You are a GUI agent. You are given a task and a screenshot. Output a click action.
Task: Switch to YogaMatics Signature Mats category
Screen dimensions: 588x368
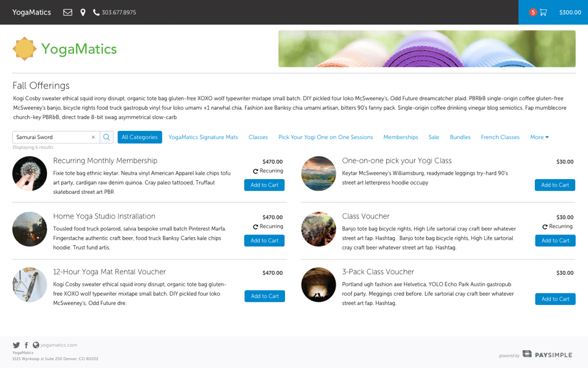point(203,137)
